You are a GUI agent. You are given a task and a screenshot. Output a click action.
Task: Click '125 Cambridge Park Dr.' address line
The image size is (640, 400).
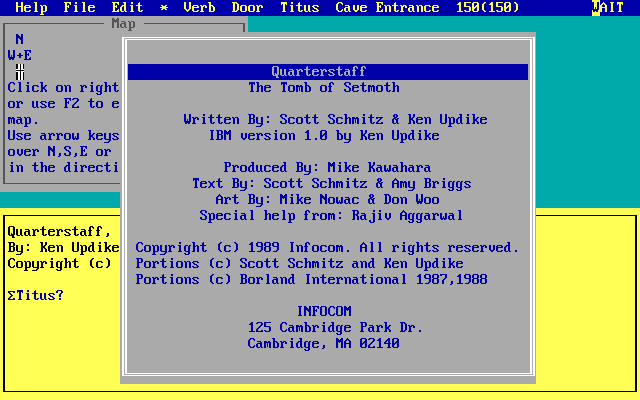coord(336,327)
